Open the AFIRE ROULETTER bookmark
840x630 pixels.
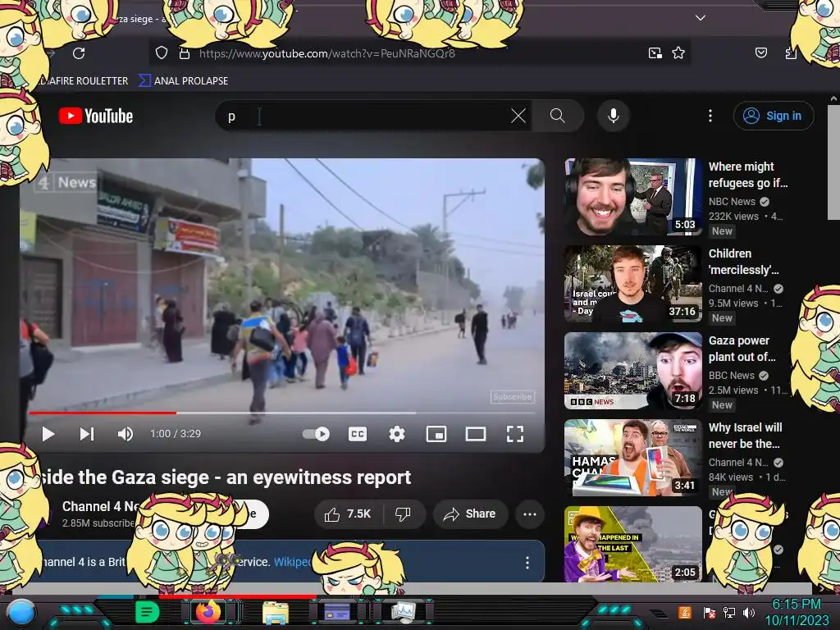point(84,81)
